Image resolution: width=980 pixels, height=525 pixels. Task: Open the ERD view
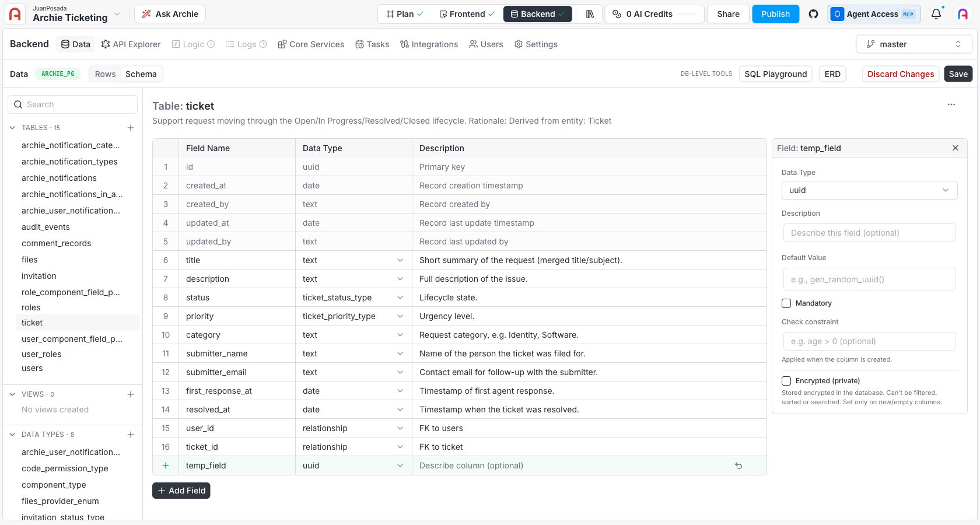click(x=832, y=74)
